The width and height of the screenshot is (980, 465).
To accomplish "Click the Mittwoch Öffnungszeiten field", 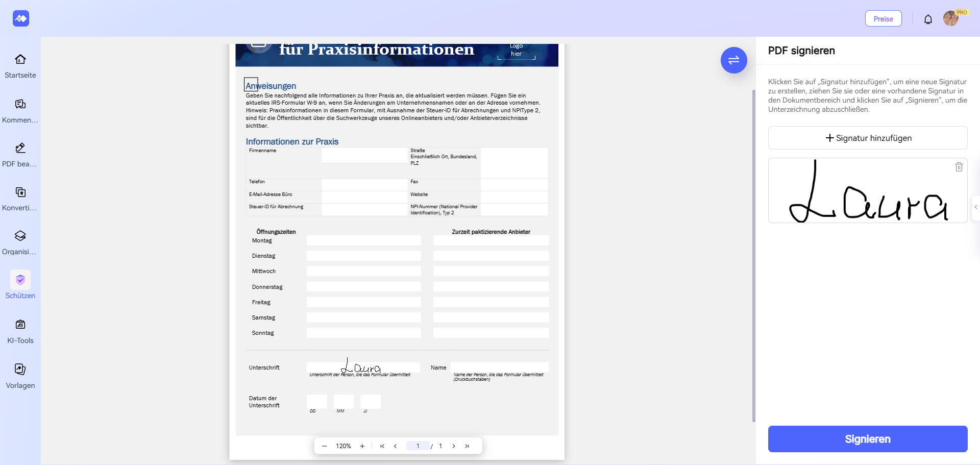I will pyautogui.click(x=363, y=271).
